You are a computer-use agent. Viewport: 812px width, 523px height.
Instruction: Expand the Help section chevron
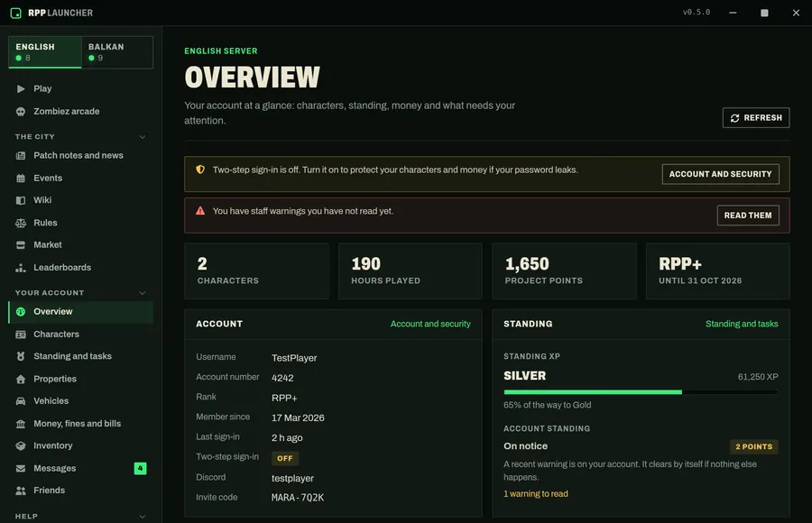(143, 517)
